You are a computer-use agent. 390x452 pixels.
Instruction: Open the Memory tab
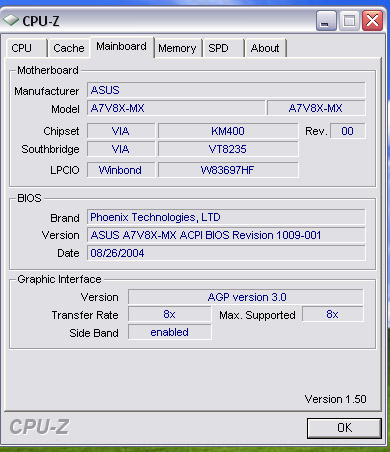[178, 48]
